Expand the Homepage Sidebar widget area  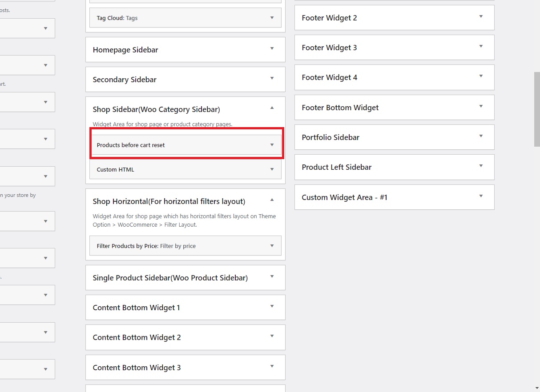tap(185, 50)
